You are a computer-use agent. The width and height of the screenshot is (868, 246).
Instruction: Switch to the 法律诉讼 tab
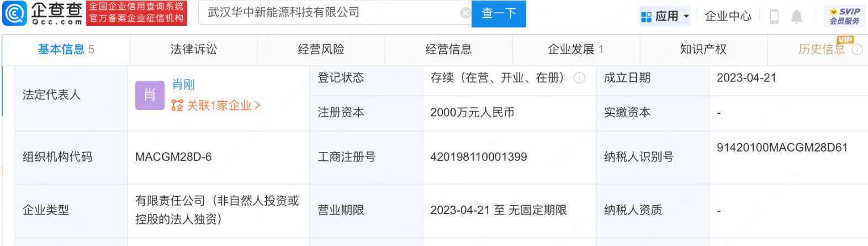click(194, 50)
